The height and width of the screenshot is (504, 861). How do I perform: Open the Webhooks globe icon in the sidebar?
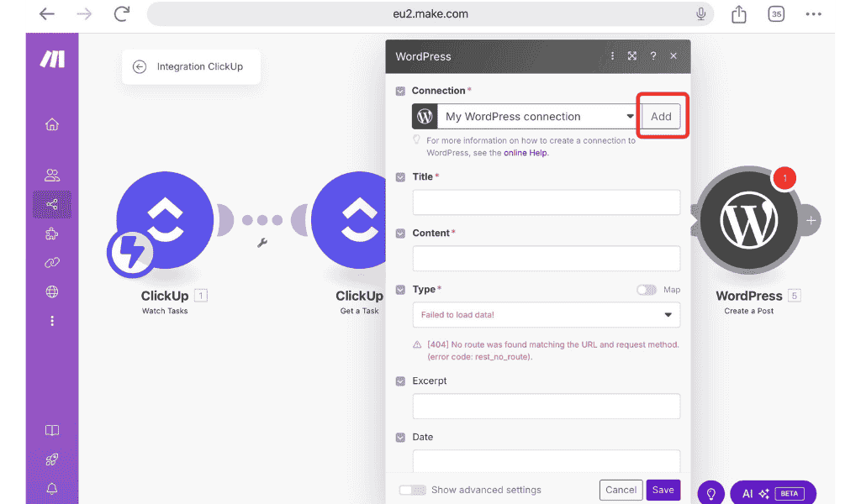pyautogui.click(x=51, y=291)
